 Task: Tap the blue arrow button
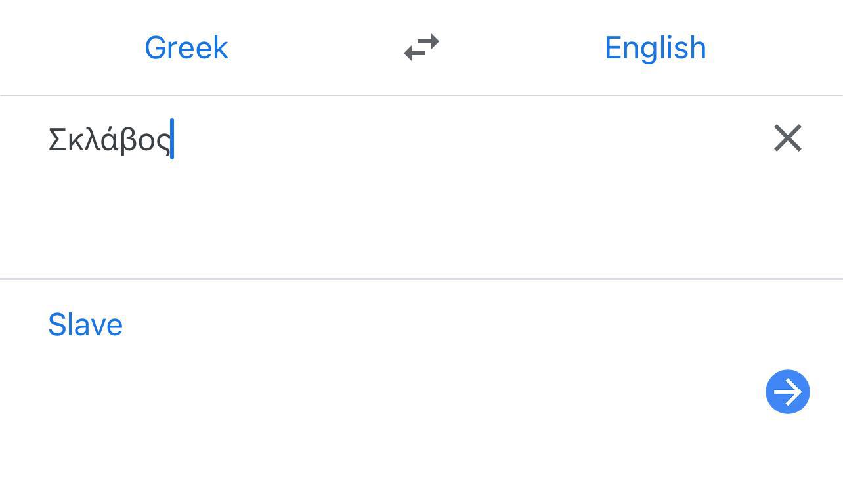(787, 392)
